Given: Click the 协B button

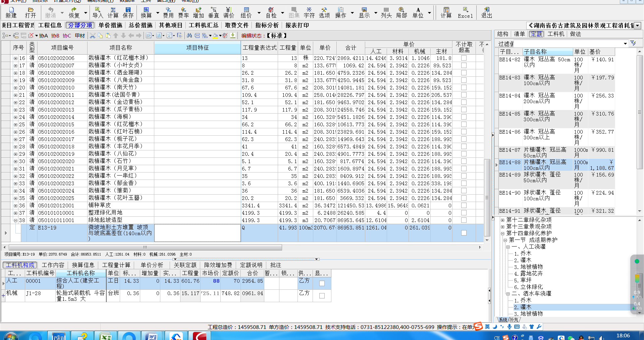Looking at the screenshot, I should [x=55, y=36].
